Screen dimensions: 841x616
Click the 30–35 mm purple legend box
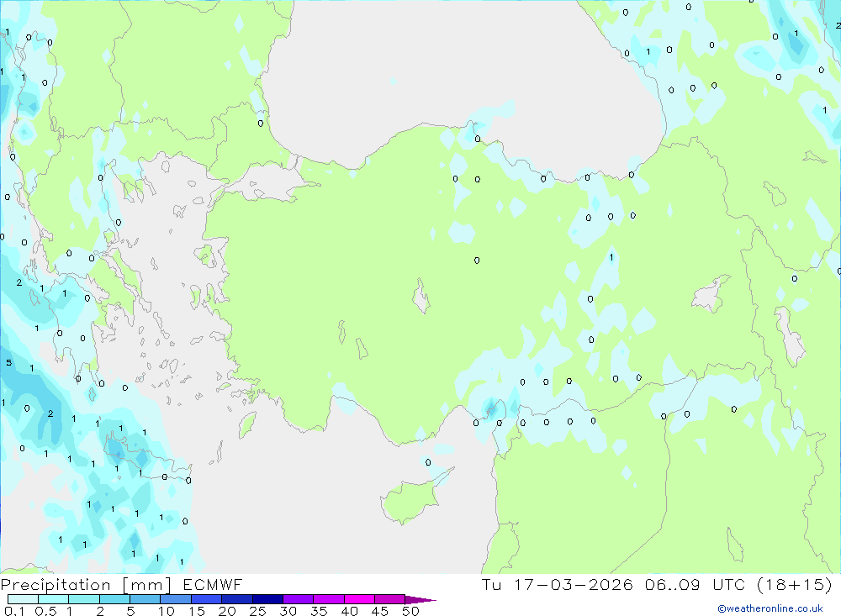point(299,599)
